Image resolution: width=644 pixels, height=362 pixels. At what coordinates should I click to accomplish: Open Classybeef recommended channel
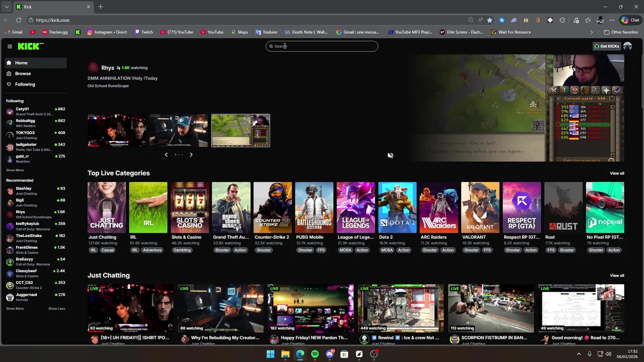pyautogui.click(x=35, y=274)
